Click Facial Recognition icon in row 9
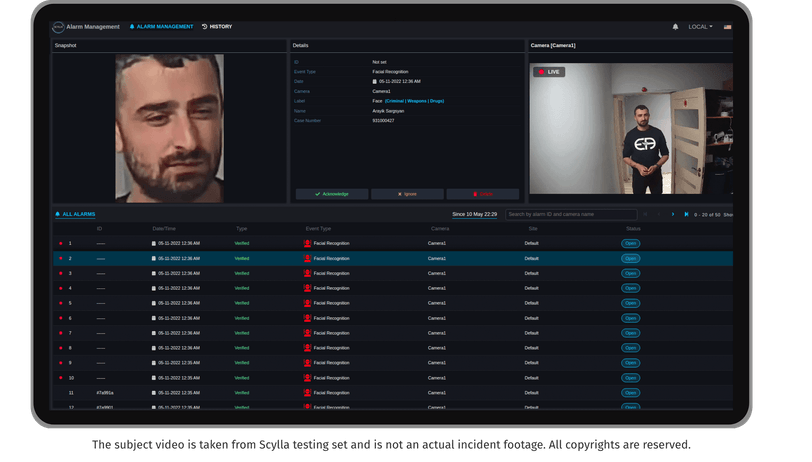Screen dimensions: 812x462 tap(307, 363)
